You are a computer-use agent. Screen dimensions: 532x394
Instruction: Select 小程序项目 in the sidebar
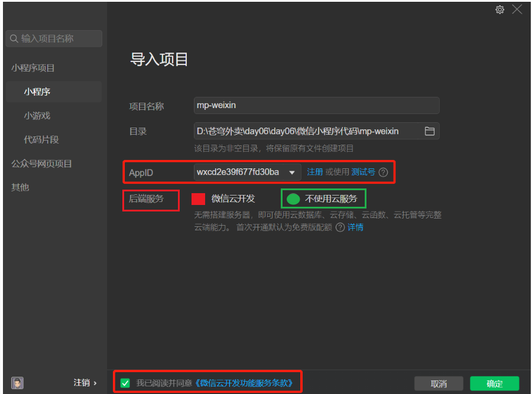coord(33,68)
